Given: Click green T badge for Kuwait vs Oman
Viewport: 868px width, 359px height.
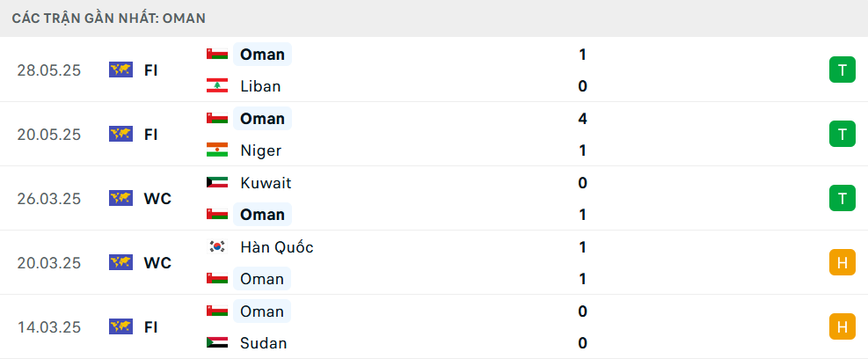Looking at the screenshot, I should pos(842,198).
